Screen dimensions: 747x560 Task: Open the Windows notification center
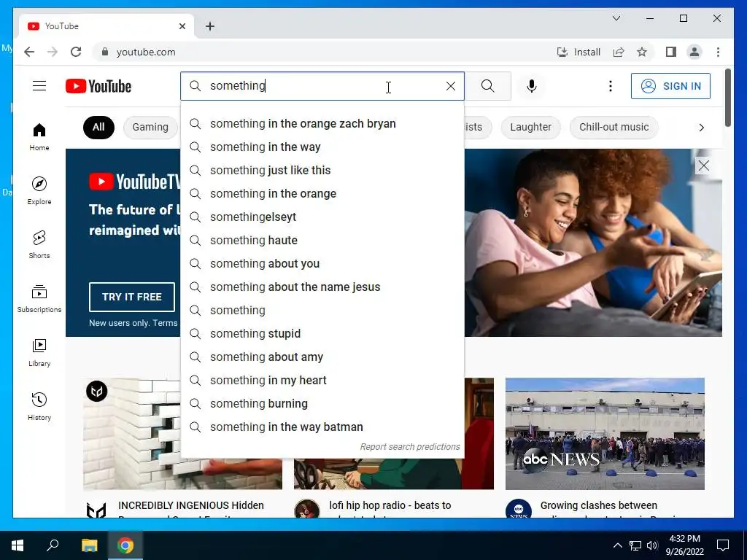723,545
